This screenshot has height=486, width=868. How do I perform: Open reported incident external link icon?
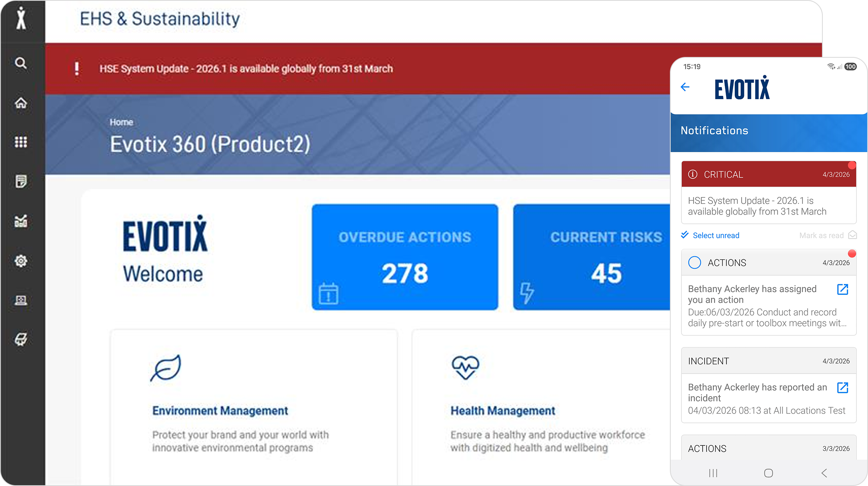[x=843, y=388]
